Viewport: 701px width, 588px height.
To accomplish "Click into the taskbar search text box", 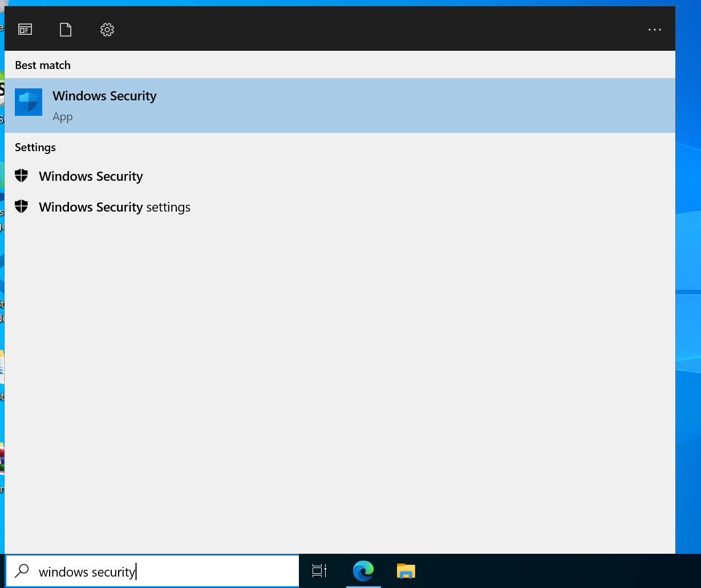I will (152, 571).
